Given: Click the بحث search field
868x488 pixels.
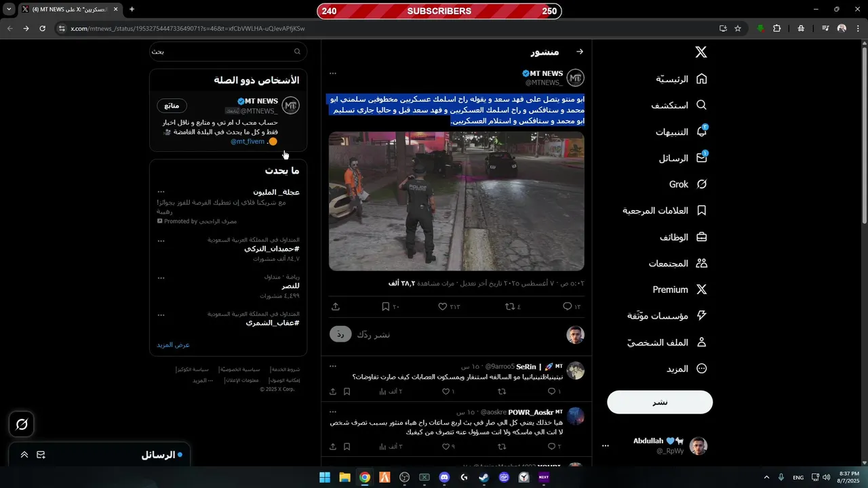Looking at the screenshot, I should click(x=229, y=52).
